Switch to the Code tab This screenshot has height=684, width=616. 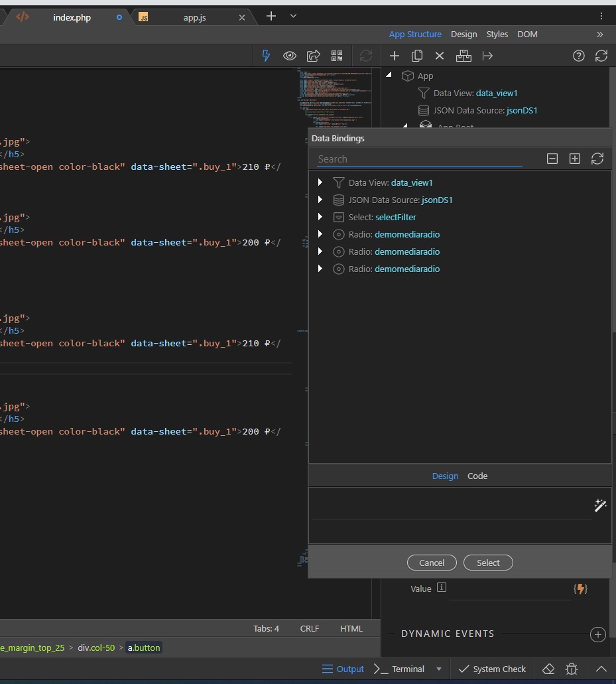click(x=477, y=476)
